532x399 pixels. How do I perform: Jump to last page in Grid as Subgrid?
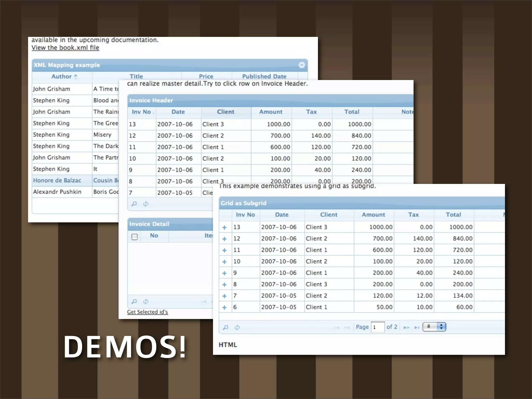pyautogui.click(x=417, y=327)
